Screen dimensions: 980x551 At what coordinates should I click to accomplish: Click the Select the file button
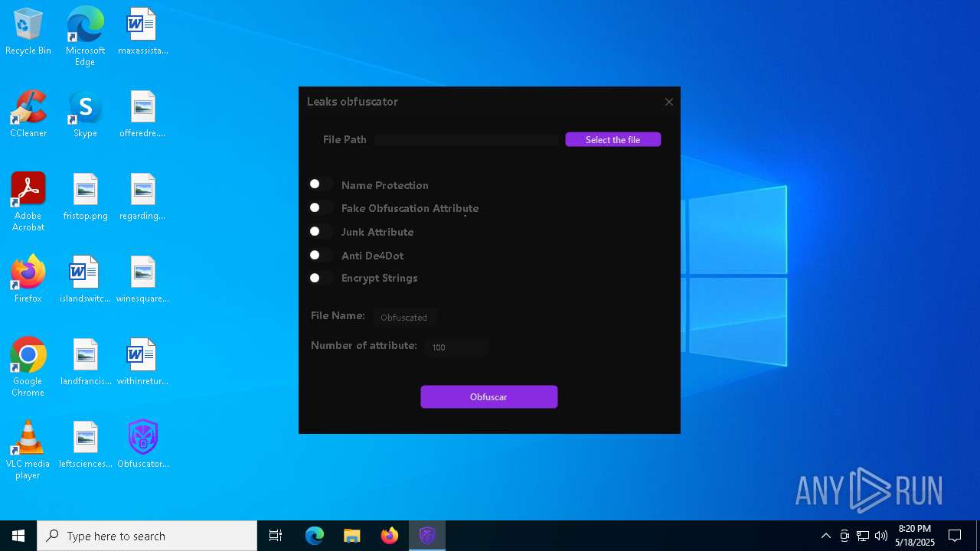[x=612, y=139]
